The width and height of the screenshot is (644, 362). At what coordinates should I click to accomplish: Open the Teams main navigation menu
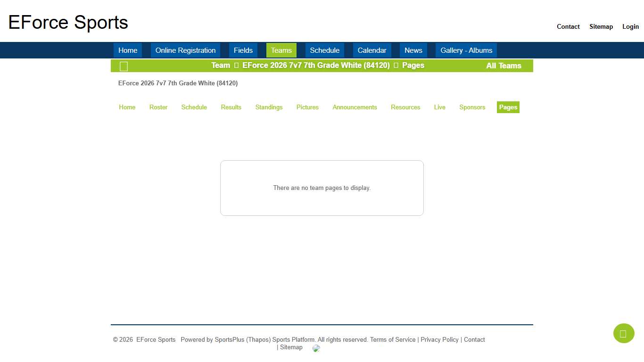(281, 50)
